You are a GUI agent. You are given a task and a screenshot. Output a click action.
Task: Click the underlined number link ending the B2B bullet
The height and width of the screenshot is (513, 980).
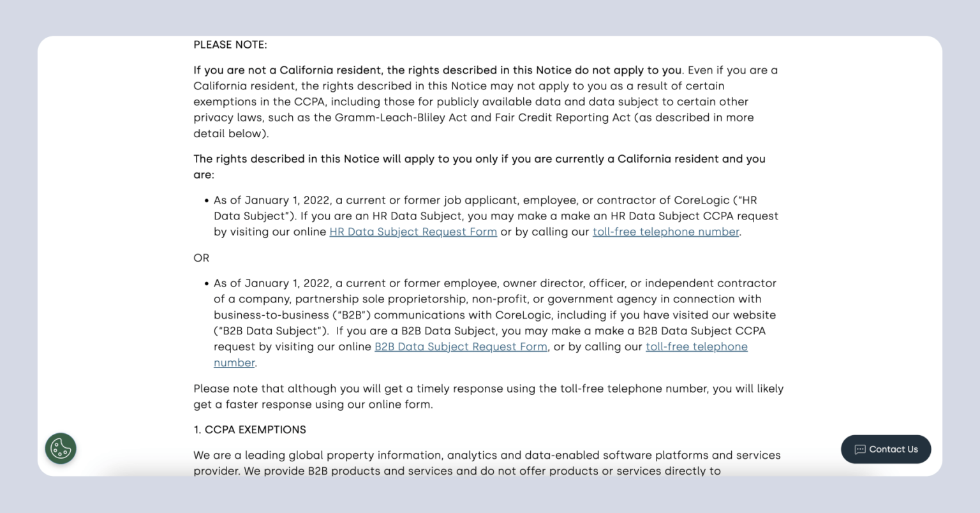(234, 362)
